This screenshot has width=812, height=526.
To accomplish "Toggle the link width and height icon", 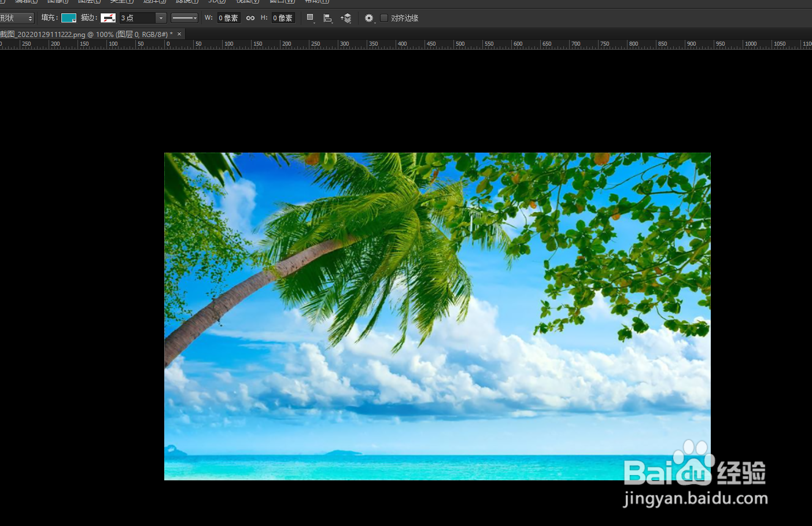I will tap(250, 18).
